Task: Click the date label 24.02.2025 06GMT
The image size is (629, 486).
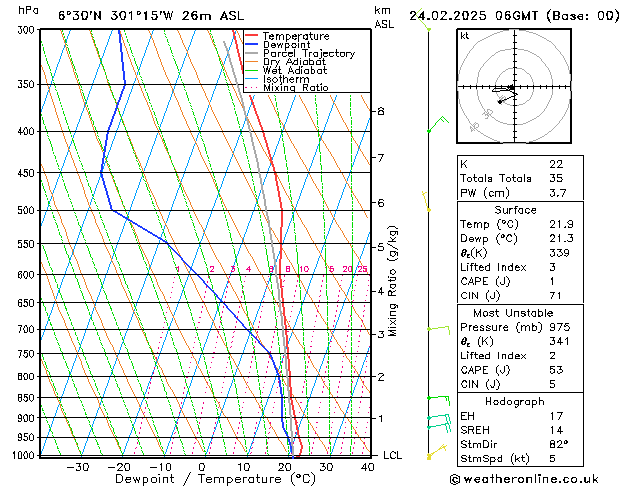Action: (x=473, y=16)
